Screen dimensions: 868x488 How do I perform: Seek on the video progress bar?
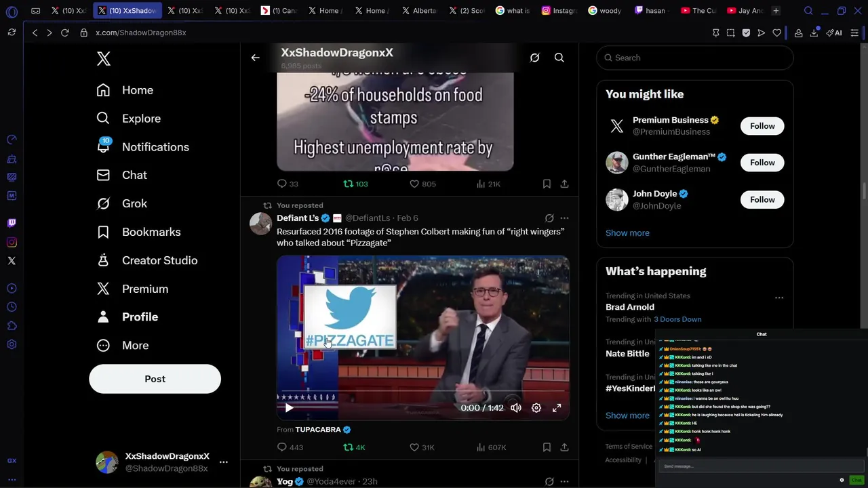coord(423,392)
